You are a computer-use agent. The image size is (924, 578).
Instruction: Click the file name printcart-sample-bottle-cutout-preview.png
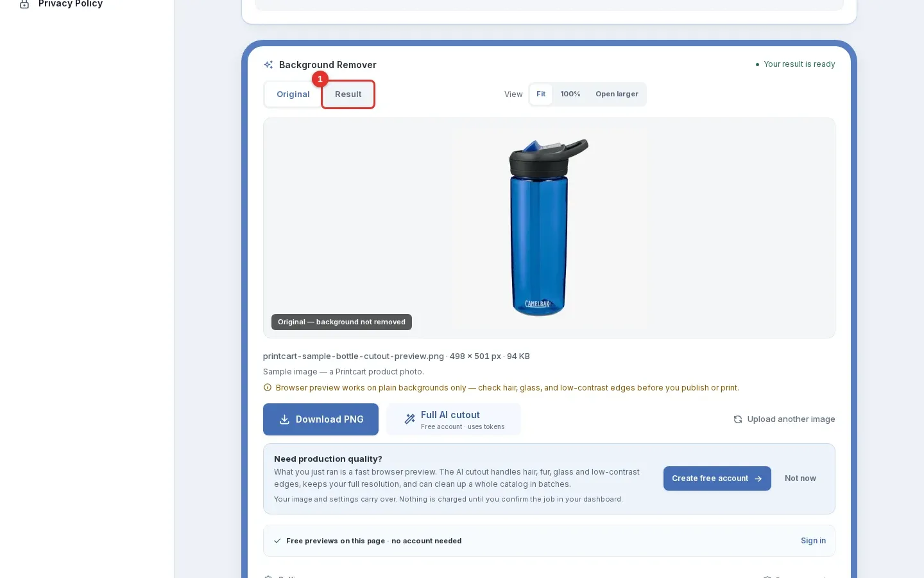(354, 356)
